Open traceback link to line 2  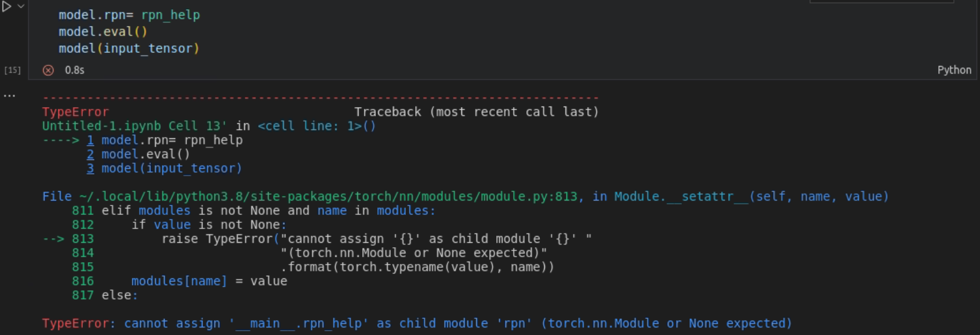coord(90,154)
